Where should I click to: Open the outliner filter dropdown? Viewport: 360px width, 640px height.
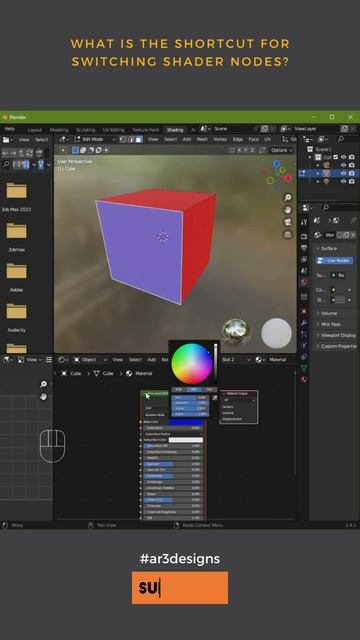click(323, 140)
